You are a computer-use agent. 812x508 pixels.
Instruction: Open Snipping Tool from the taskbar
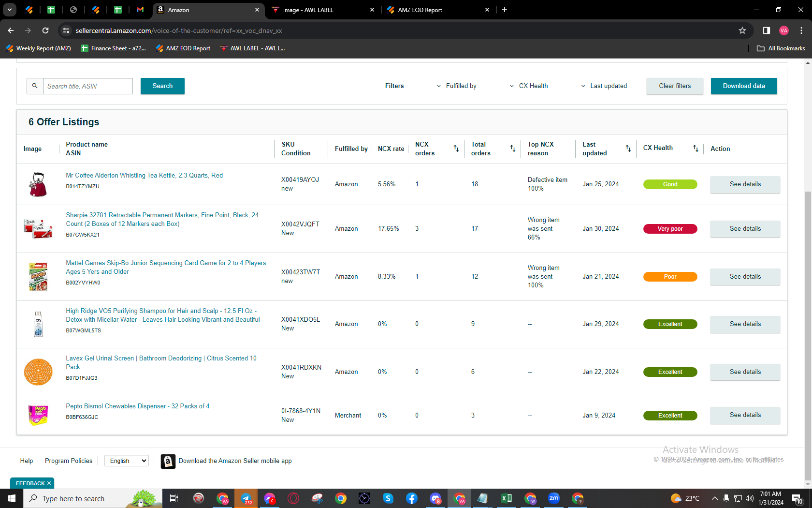click(x=317, y=498)
